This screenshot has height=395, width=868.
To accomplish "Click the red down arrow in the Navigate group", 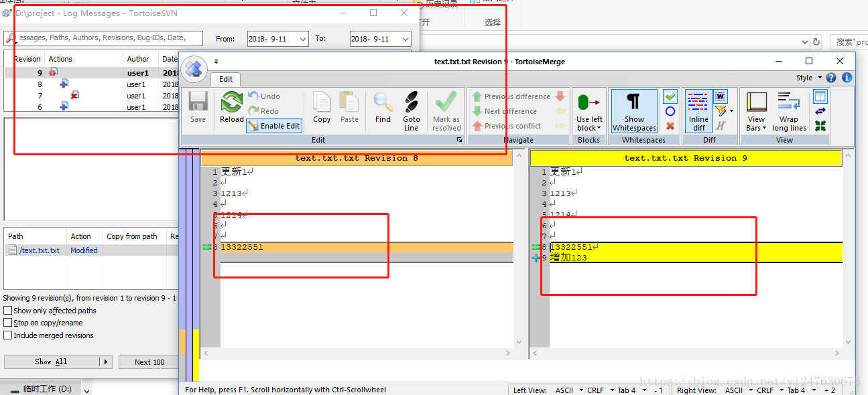I will 561,96.
